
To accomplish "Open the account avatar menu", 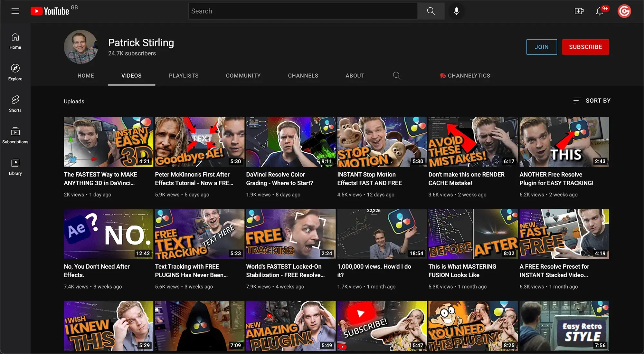I will (624, 11).
